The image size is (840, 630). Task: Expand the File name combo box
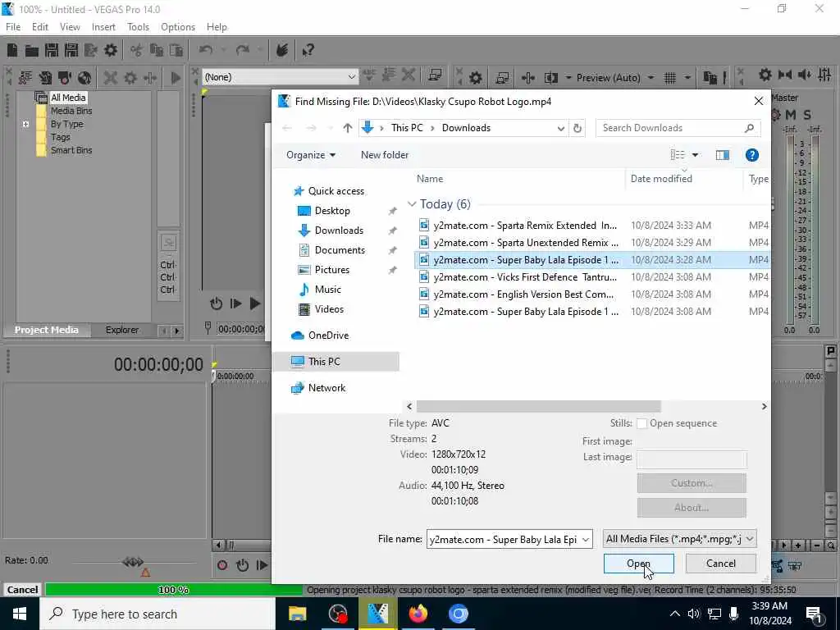point(586,540)
